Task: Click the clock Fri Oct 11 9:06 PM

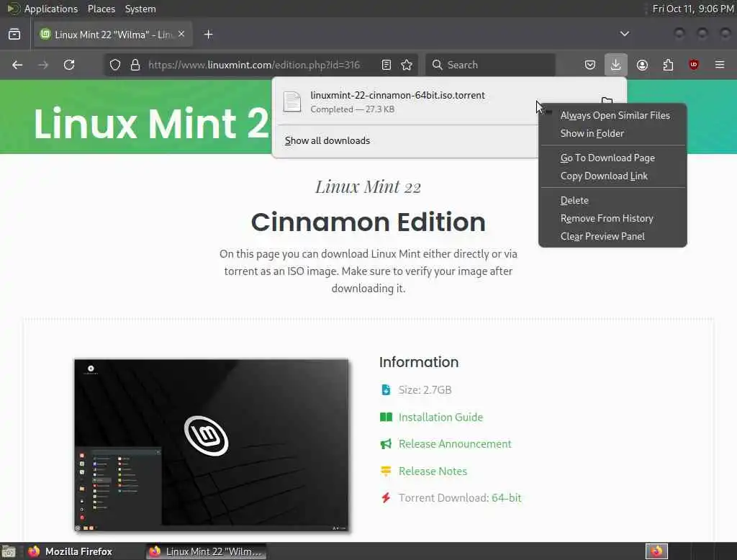Action: pos(693,9)
